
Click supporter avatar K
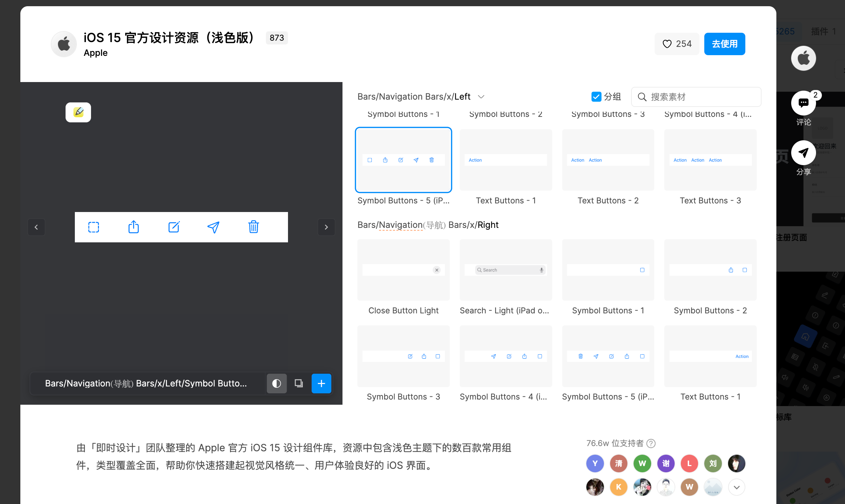pos(619,487)
